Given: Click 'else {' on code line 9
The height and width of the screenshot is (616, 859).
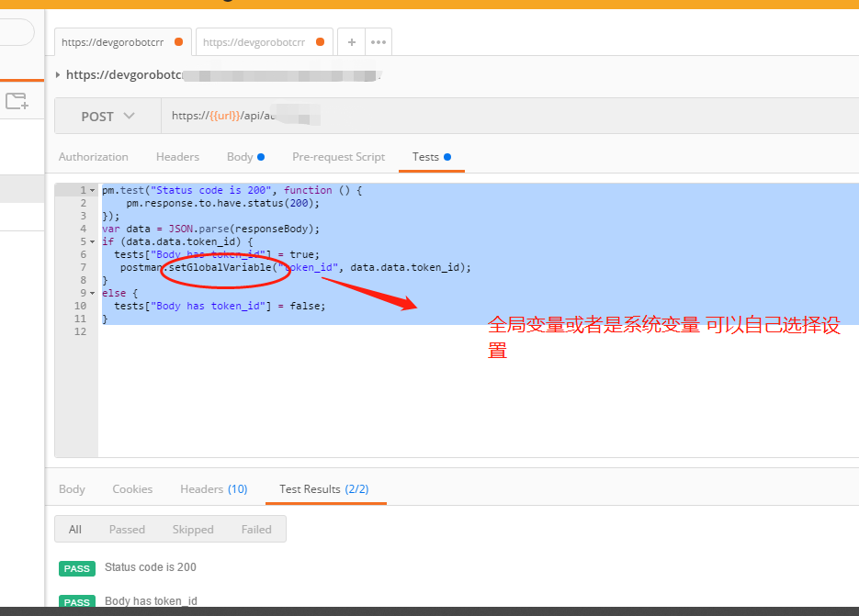Looking at the screenshot, I should pyautogui.click(x=120, y=294).
